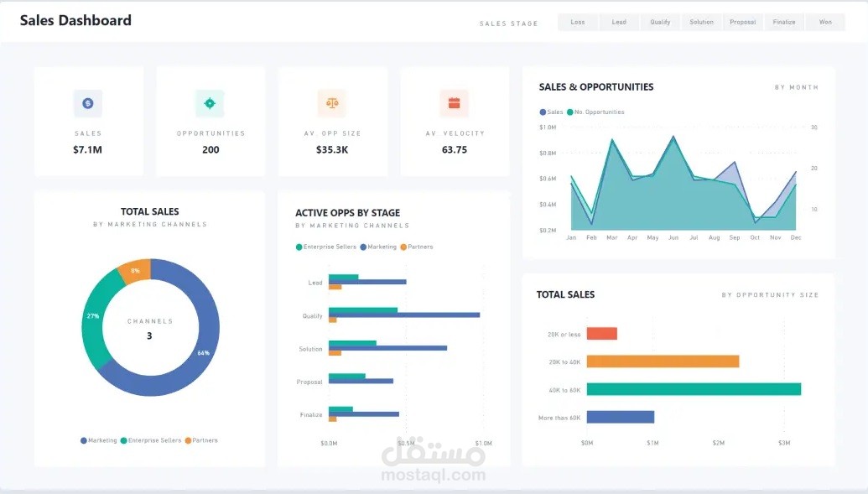The image size is (868, 494).
Task: Click the Sales Dashboard title
Action: tap(75, 20)
